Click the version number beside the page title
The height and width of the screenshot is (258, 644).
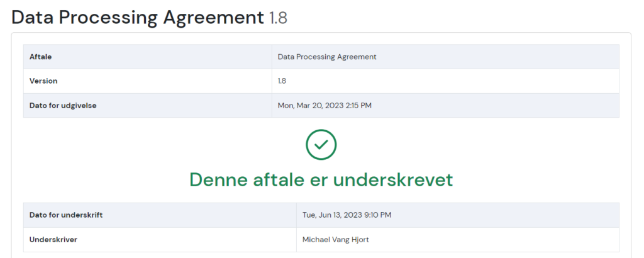[278, 18]
